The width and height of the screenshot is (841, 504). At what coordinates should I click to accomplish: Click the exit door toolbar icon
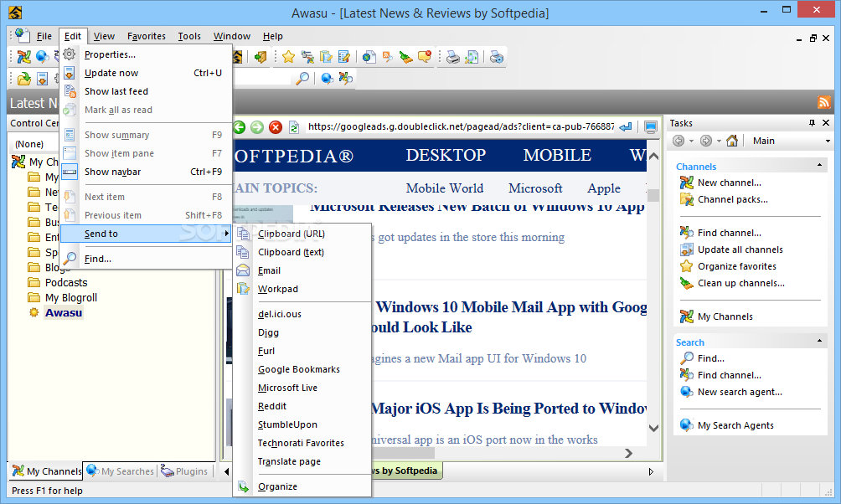click(261, 56)
